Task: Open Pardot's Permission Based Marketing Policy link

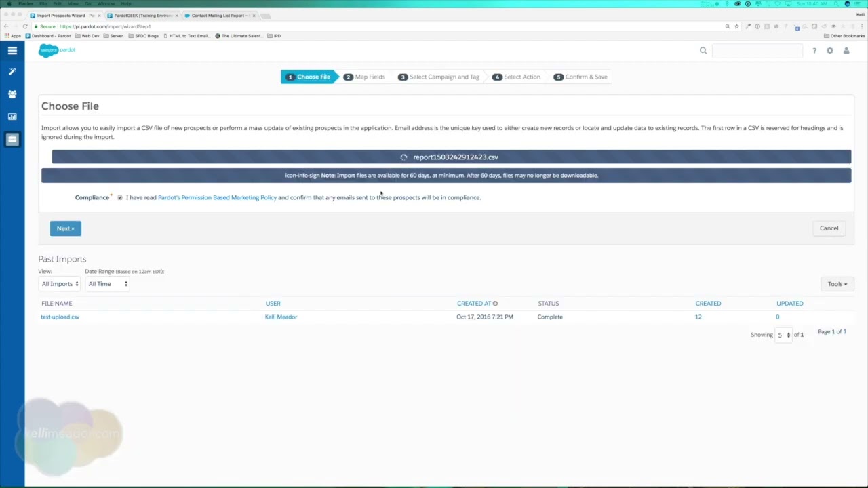Action: [x=217, y=198]
